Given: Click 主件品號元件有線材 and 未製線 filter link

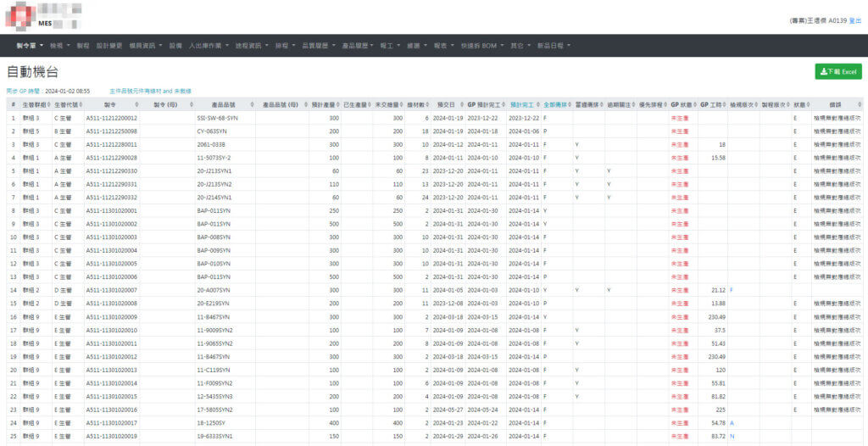Looking at the screenshot, I should [150, 91].
